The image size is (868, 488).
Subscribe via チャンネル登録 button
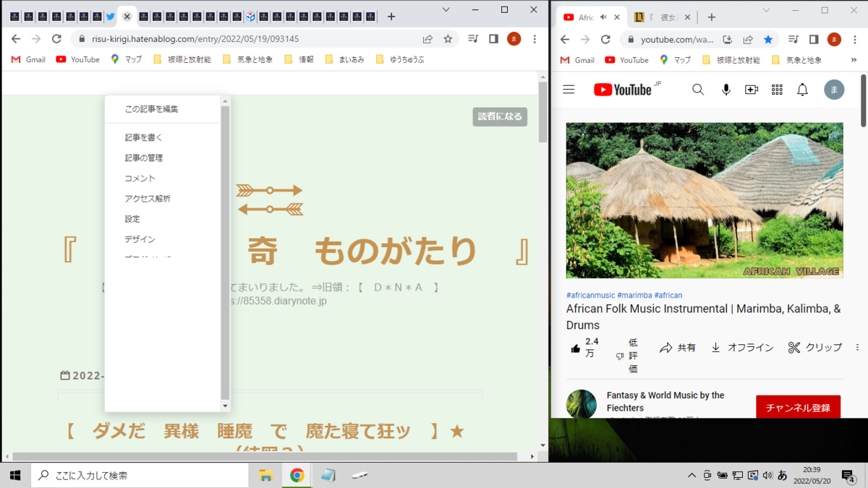(798, 407)
